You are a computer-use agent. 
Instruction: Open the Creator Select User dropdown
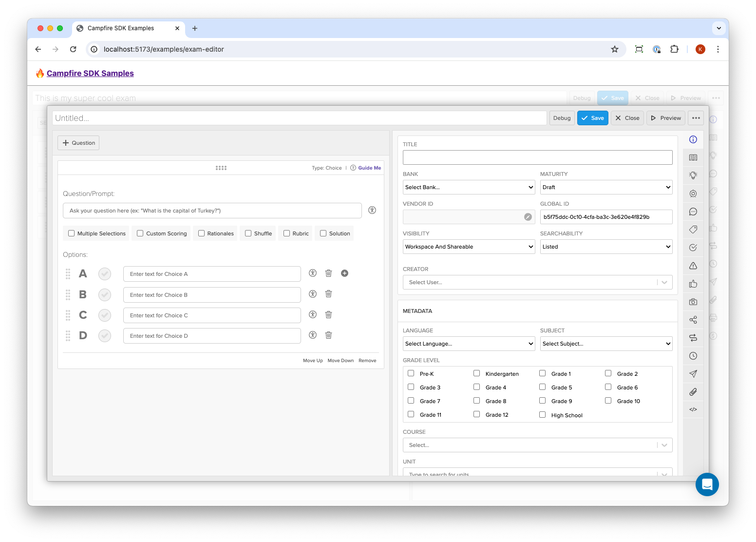pos(538,282)
